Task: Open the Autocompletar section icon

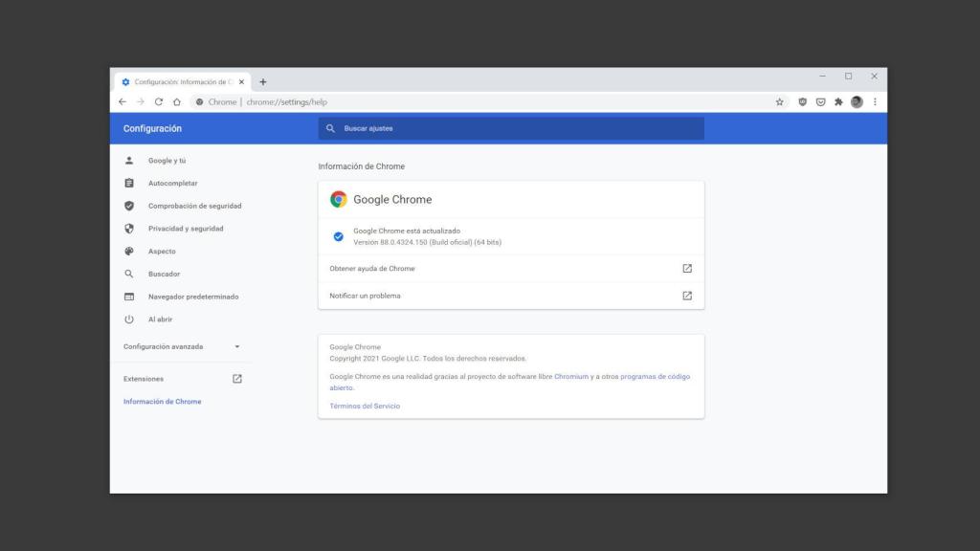Action: click(131, 183)
